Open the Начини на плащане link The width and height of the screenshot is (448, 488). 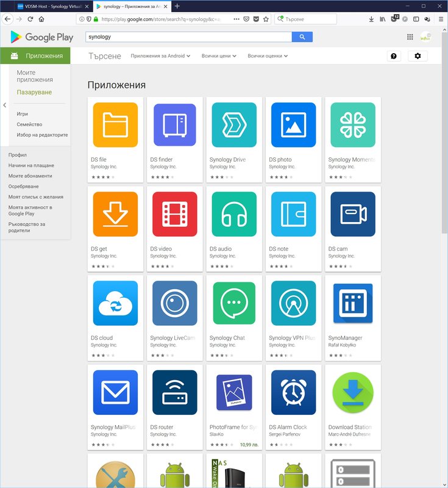coord(31,165)
